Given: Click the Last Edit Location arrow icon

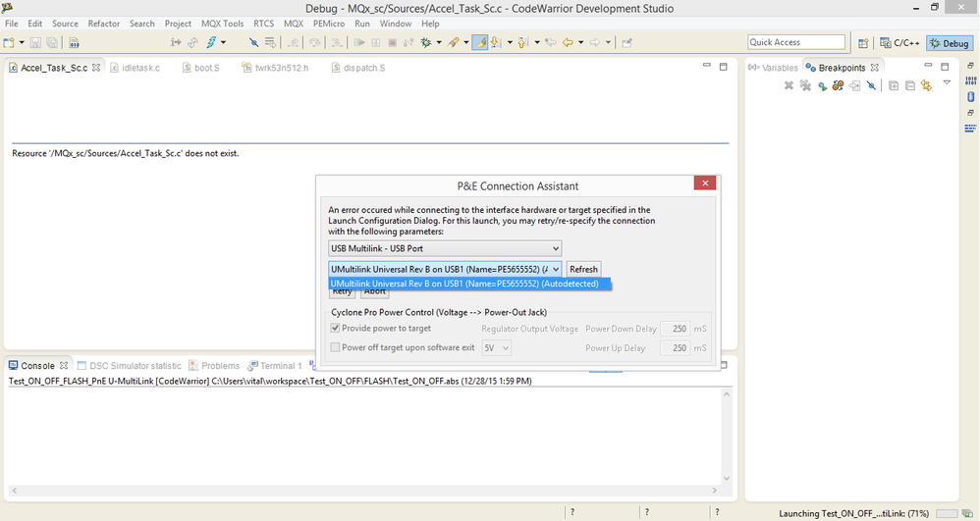Looking at the screenshot, I should point(551,42).
